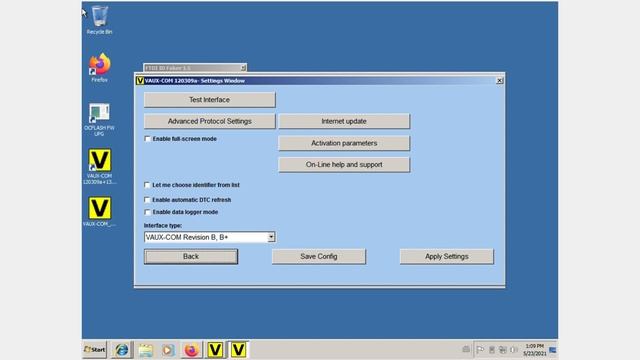Click the Start button on the taskbar

point(94,350)
